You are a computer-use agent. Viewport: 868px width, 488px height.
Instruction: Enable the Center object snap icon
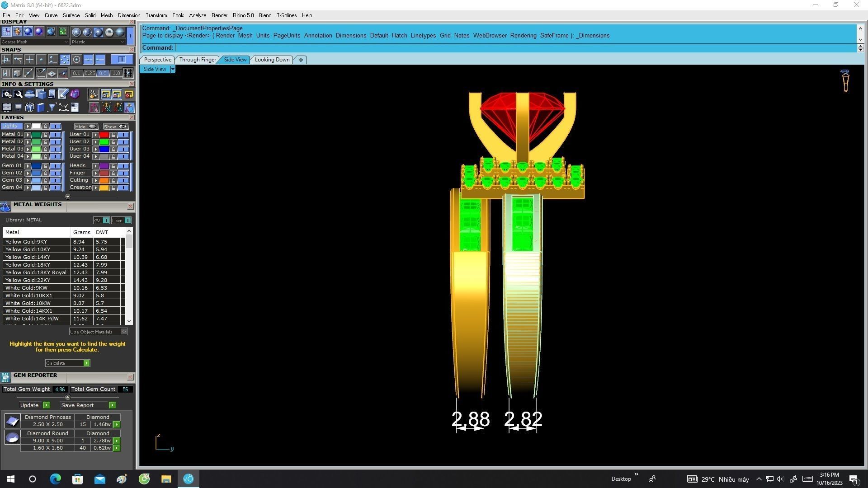click(x=76, y=60)
